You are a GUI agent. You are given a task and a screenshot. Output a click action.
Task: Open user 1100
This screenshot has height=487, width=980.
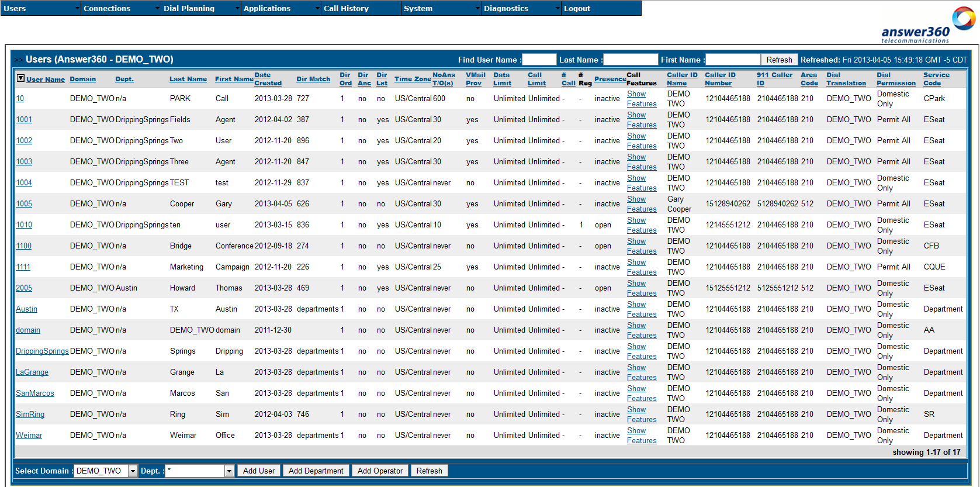pos(24,246)
